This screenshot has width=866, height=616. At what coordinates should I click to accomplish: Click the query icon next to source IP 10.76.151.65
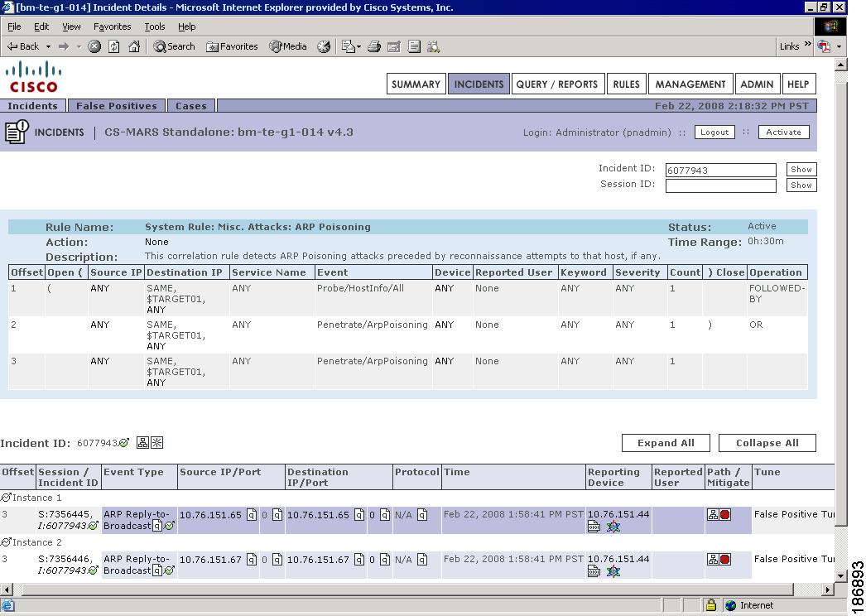click(251, 515)
